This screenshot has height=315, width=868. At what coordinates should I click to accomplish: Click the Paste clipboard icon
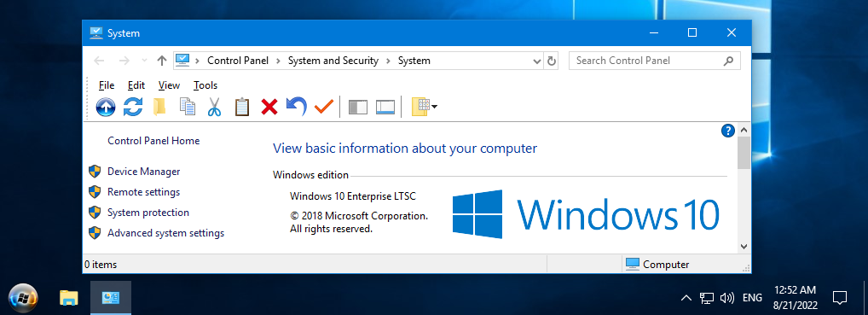(x=242, y=107)
